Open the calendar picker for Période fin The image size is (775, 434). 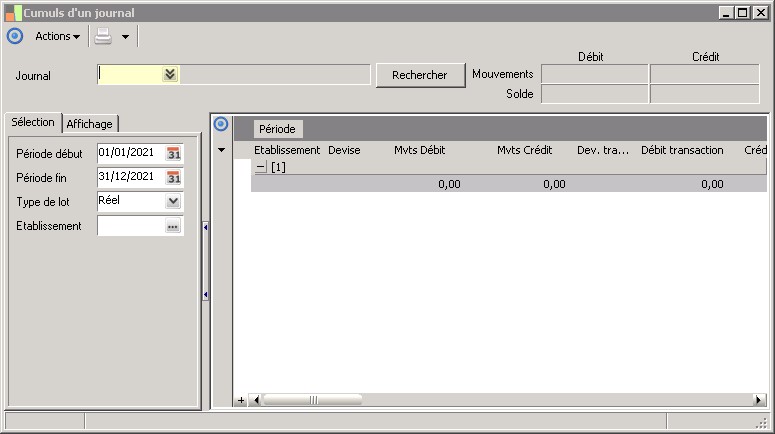coord(174,177)
